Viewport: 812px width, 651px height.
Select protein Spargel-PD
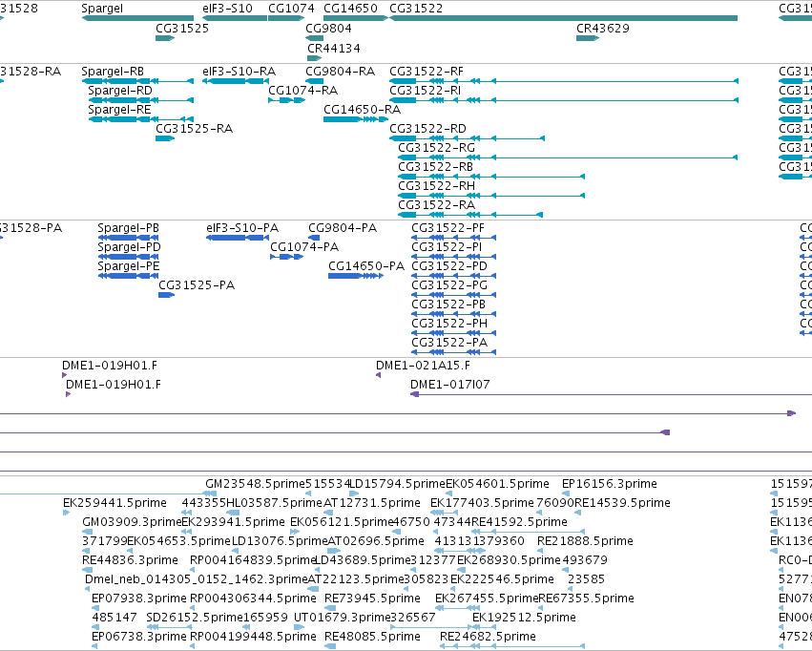coord(129,247)
